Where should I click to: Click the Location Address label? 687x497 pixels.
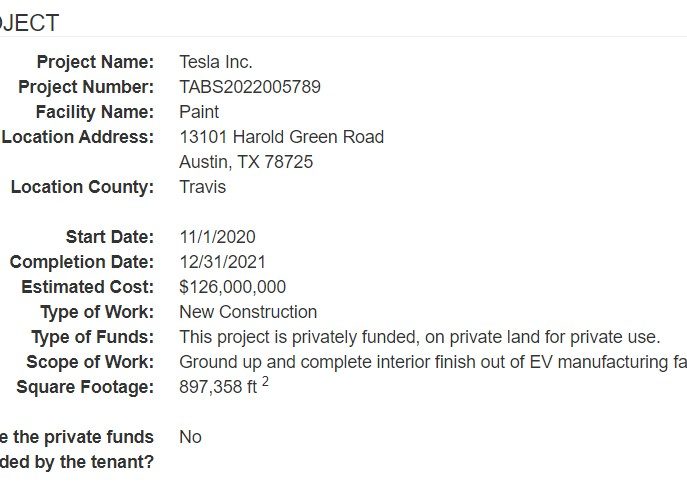point(78,137)
